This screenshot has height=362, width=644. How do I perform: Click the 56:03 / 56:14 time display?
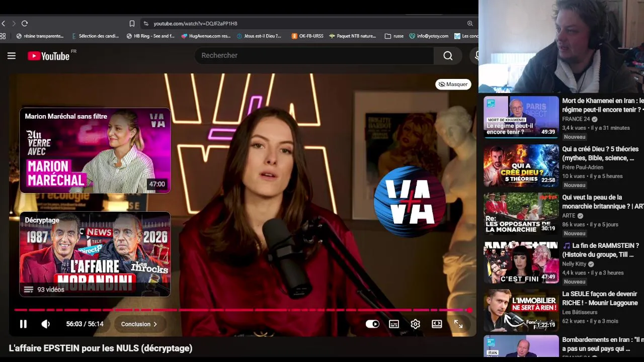coord(85,324)
